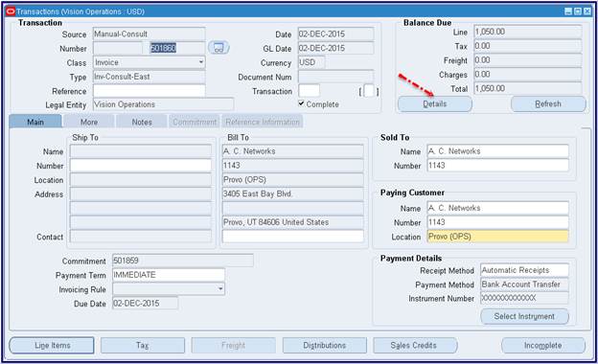Click the Paying Customer Number field
The image size is (598, 364).
click(x=498, y=222)
